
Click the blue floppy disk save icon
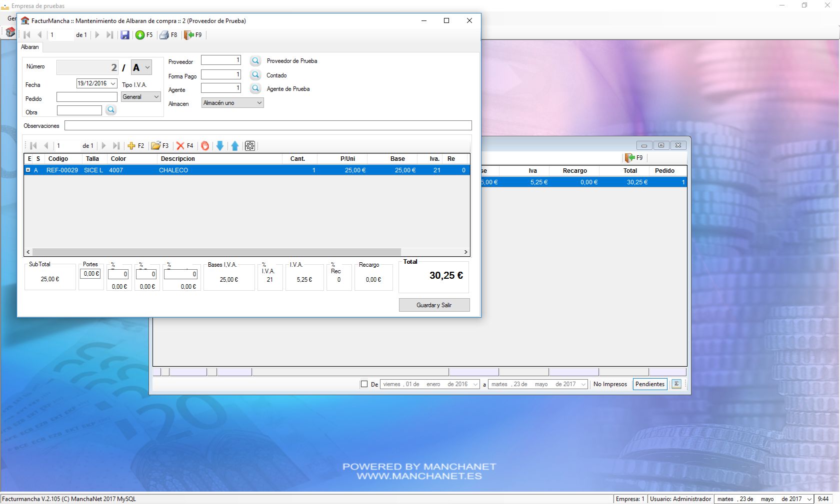125,35
